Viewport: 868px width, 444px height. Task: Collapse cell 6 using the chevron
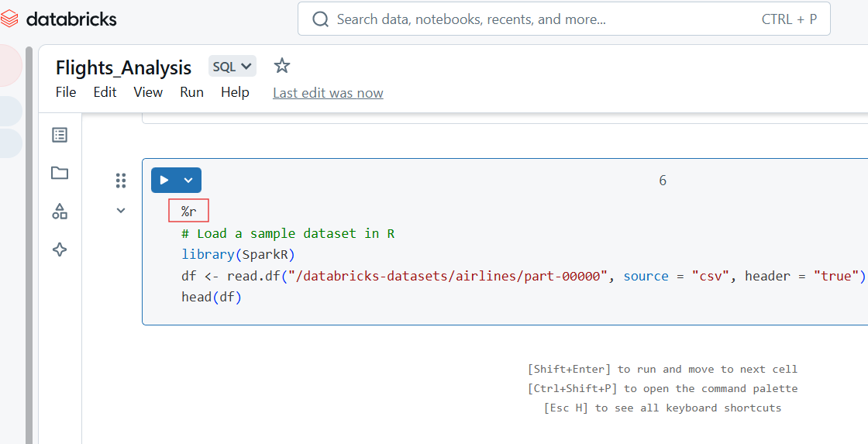click(x=121, y=210)
